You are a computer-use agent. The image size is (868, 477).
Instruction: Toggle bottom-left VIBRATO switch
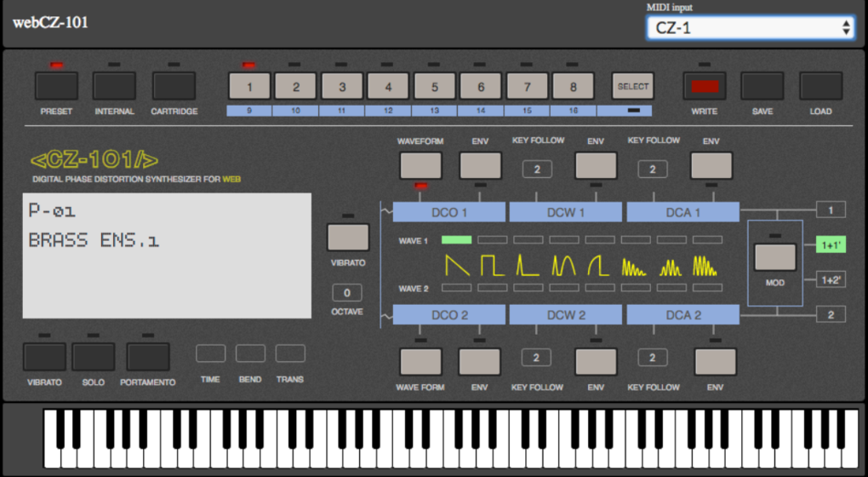[44, 357]
